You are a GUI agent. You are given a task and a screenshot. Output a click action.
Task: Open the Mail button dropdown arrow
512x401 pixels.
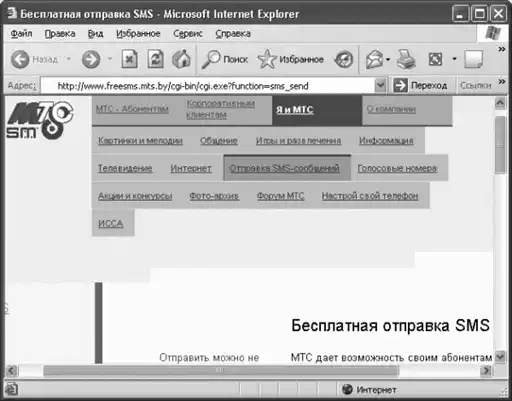coord(388,60)
